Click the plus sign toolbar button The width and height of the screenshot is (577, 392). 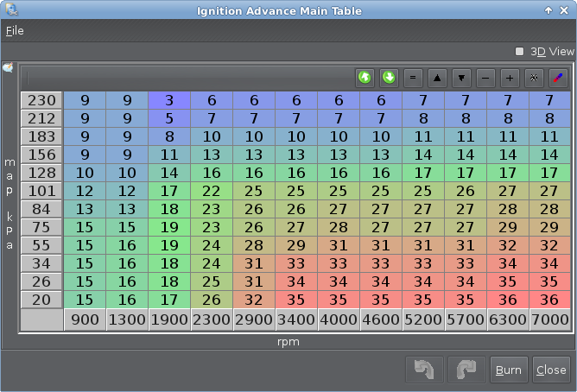pos(510,78)
